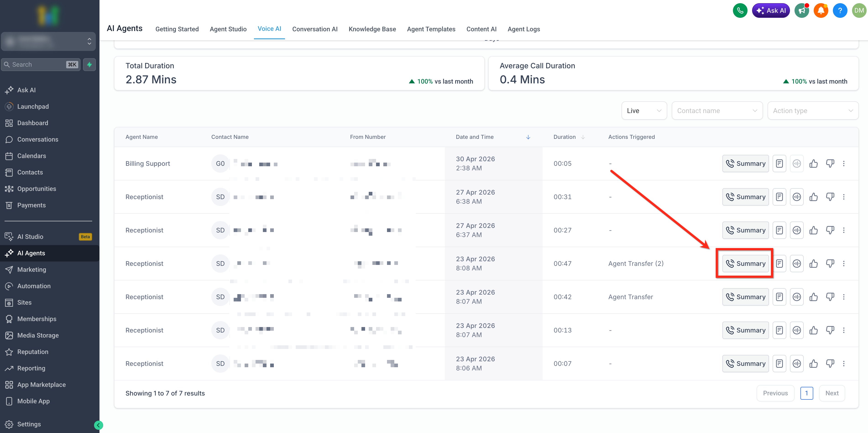Viewport: 868px width, 433px height.
Task: Open more options for the 00:13 call
Action: (844, 330)
